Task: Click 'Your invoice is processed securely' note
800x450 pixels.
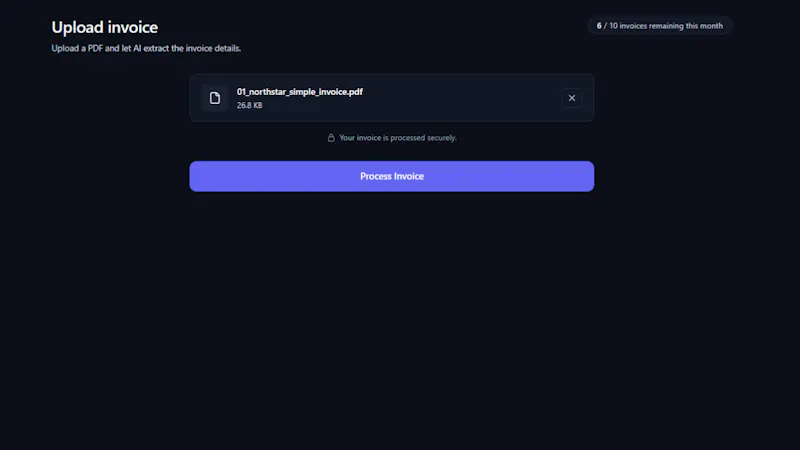Action: [398, 138]
